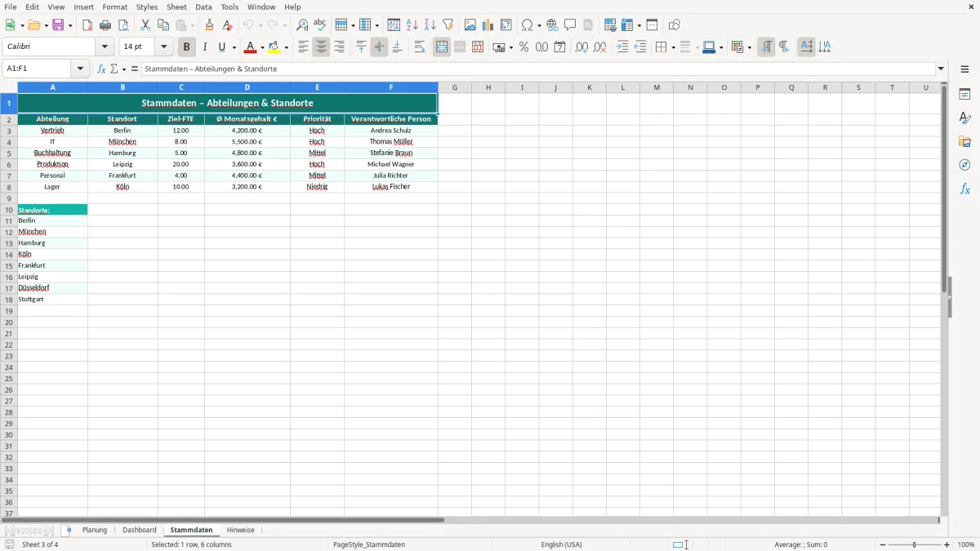Toggle Bold formatting

click(x=187, y=47)
